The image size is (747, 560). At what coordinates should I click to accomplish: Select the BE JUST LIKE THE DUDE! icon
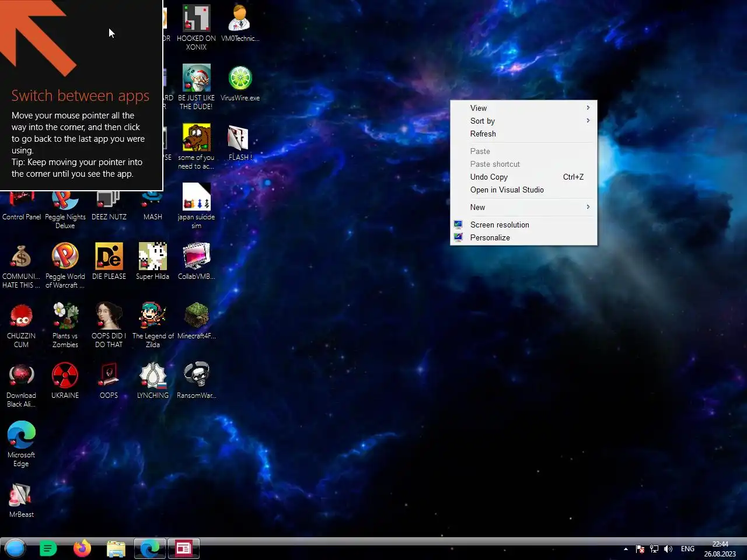coord(196,87)
